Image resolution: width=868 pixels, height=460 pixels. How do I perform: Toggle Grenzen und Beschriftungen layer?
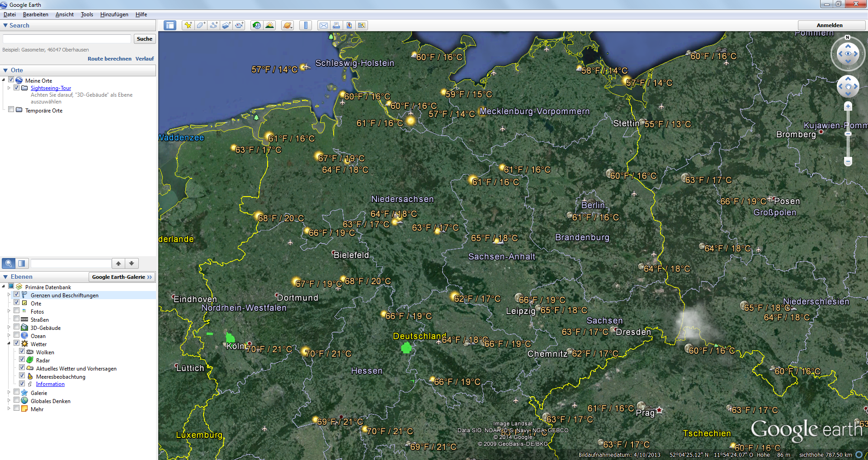click(17, 294)
